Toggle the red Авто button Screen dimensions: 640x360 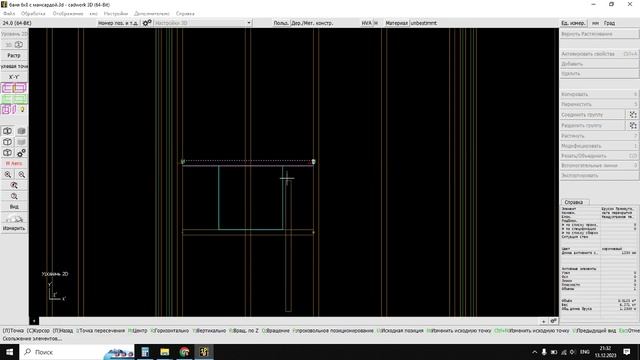14,164
